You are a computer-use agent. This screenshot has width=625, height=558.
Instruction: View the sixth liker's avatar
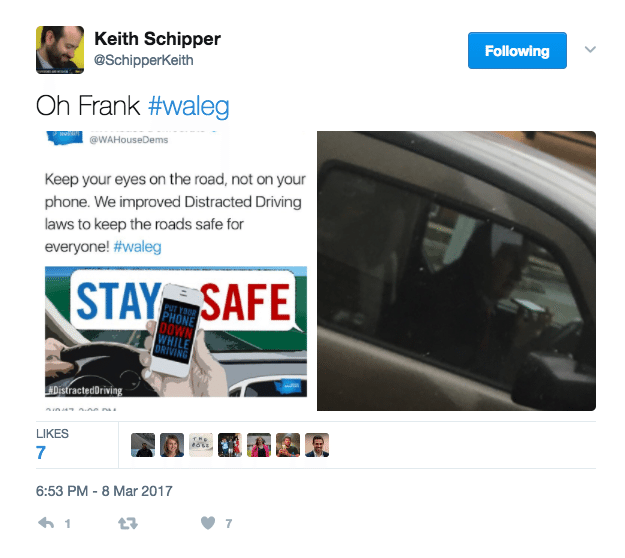tap(288, 445)
